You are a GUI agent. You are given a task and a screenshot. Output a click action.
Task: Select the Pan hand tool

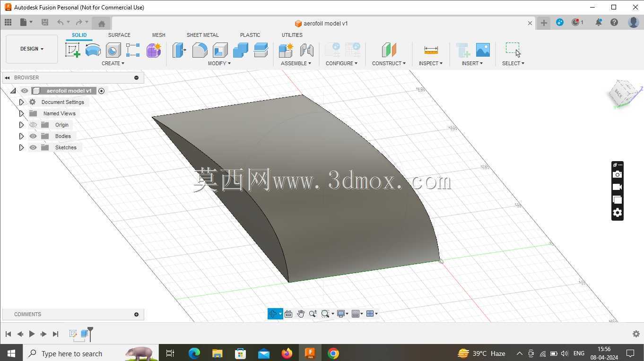[301, 314]
